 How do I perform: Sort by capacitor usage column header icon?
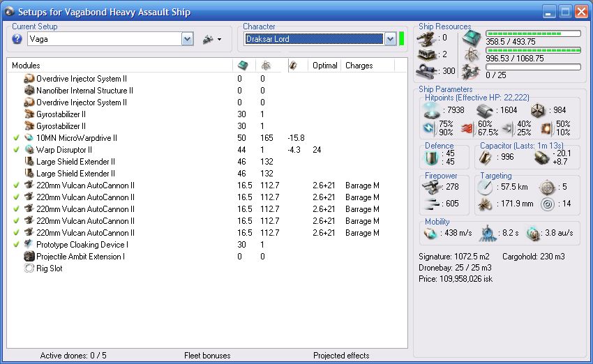click(293, 66)
